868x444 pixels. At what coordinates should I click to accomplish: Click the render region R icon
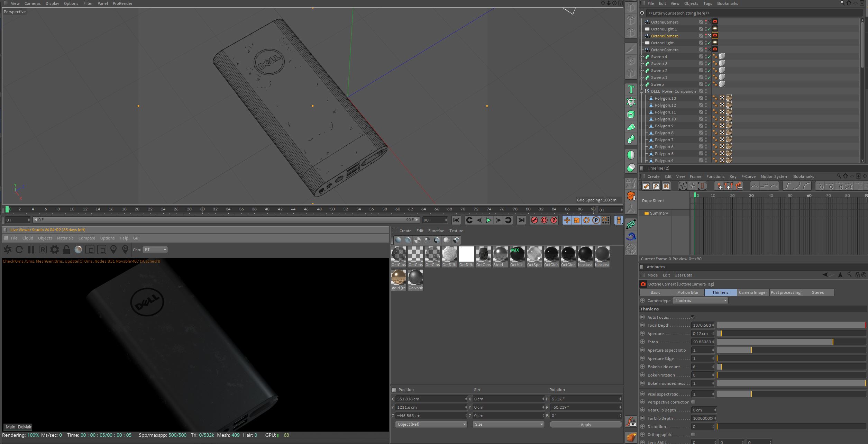[43, 250]
